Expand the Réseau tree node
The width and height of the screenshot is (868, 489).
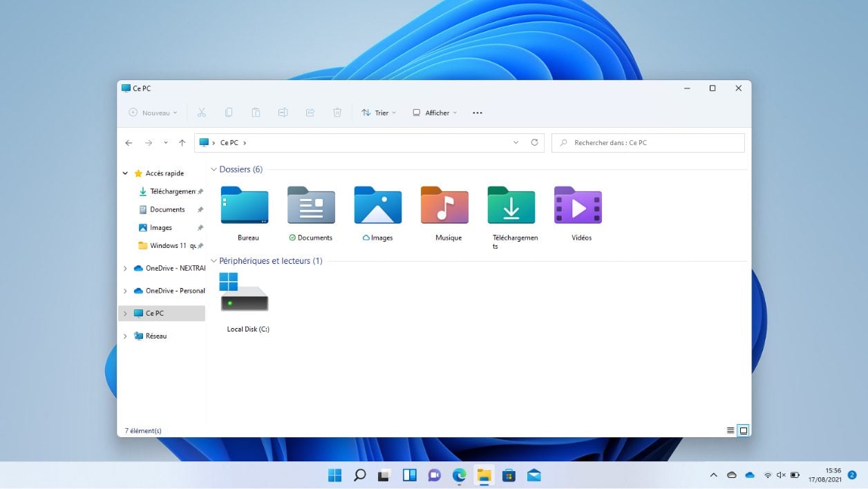[x=125, y=336]
